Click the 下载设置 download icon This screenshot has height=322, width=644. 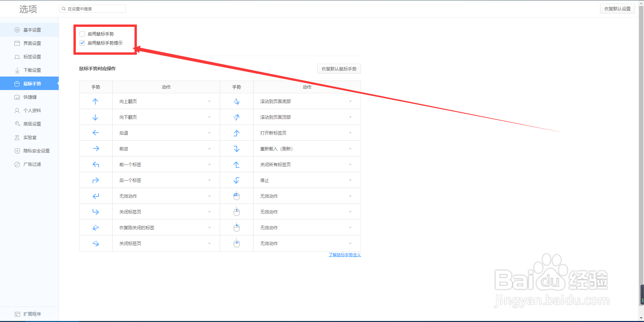17,70
